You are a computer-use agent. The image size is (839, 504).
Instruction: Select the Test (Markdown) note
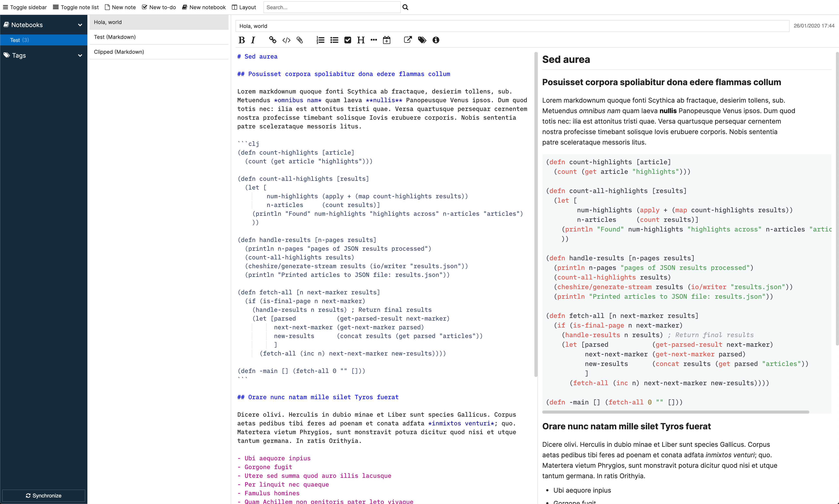click(158, 36)
